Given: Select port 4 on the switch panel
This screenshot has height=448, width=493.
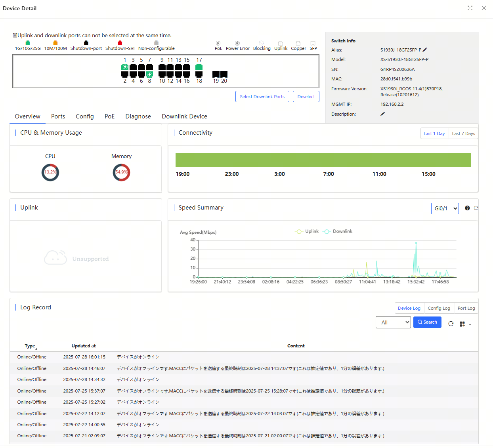Looking at the screenshot, I should pos(133,74).
